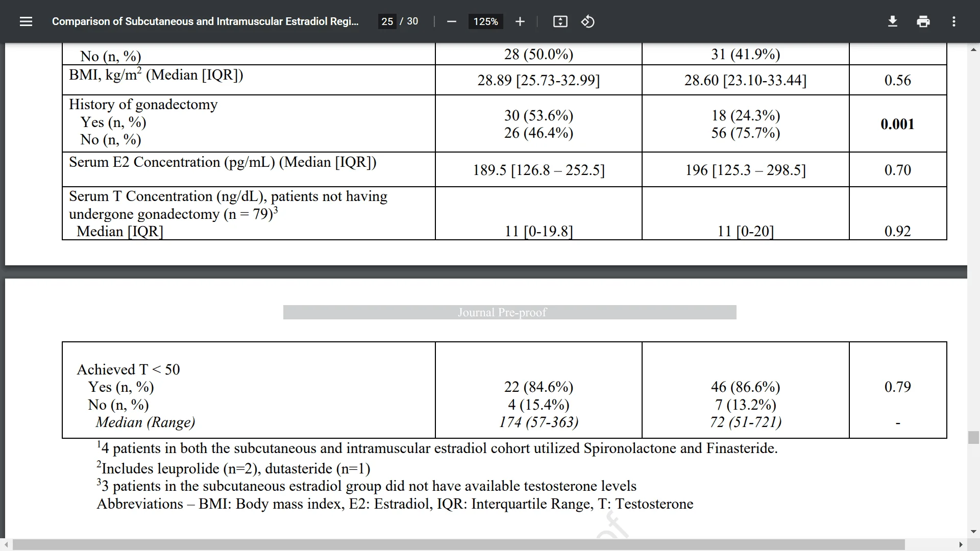The height and width of the screenshot is (551, 980).
Task: Download the PDF file
Action: click(x=893, y=21)
